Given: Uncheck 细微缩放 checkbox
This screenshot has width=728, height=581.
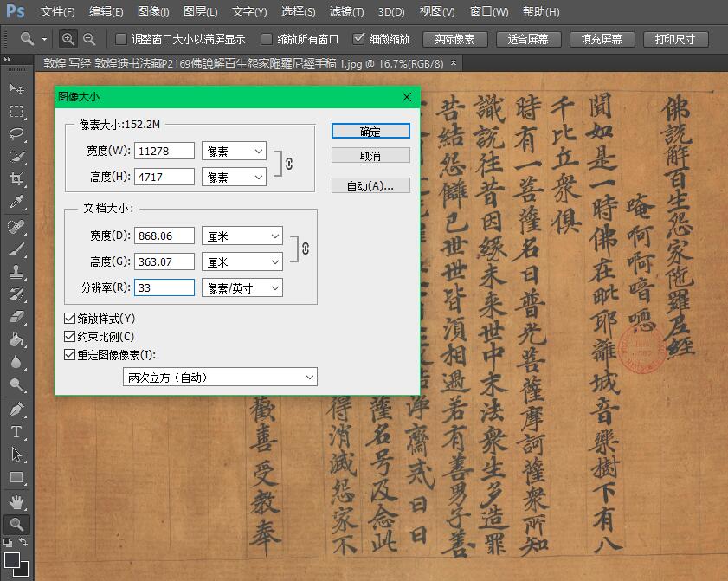Looking at the screenshot, I should (358, 39).
